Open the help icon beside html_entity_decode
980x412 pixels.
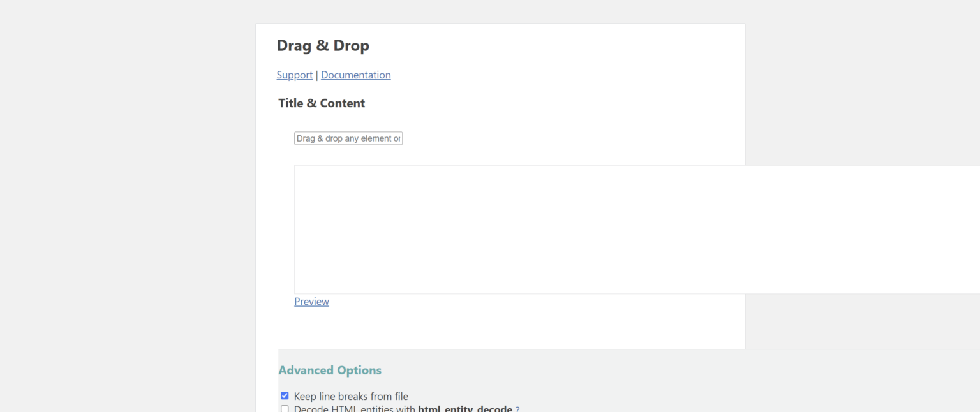517,409
